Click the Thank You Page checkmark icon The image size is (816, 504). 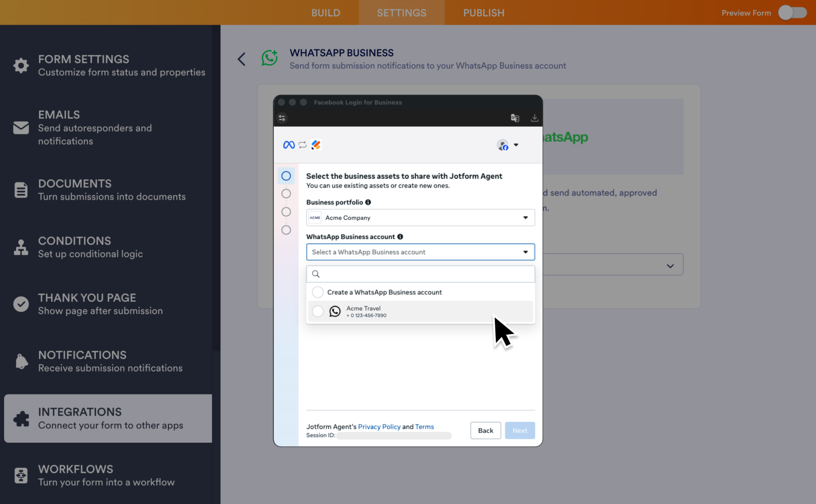click(21, 304)
